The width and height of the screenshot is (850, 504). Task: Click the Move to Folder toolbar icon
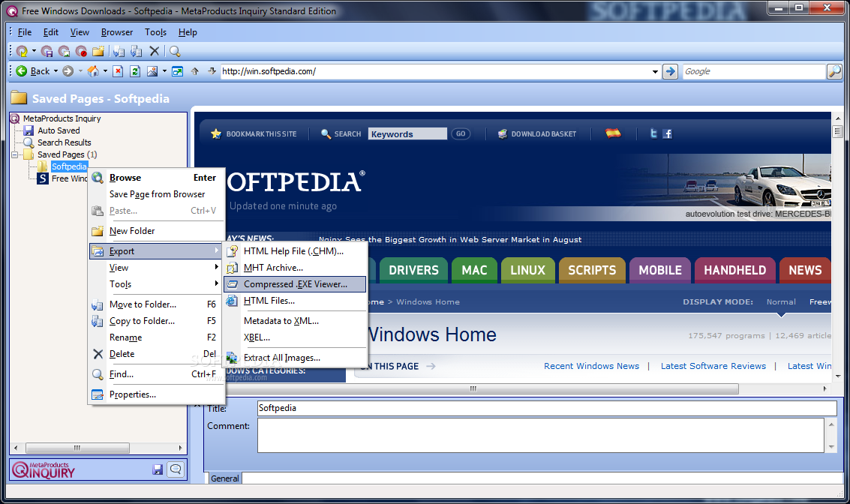pos(119,52)
